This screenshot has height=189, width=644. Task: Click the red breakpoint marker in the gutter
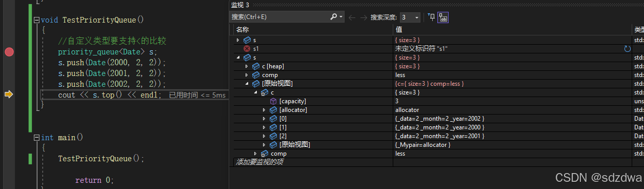click(x=9, y=52)
